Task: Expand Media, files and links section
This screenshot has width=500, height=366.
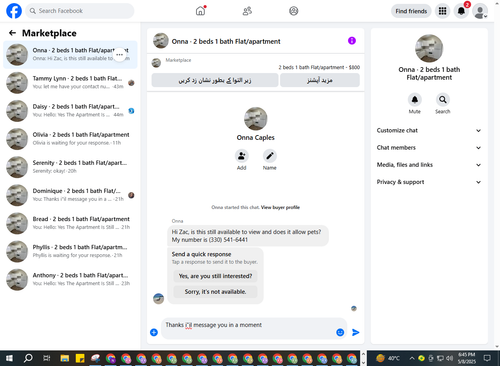Action: [x=429, y=165]
